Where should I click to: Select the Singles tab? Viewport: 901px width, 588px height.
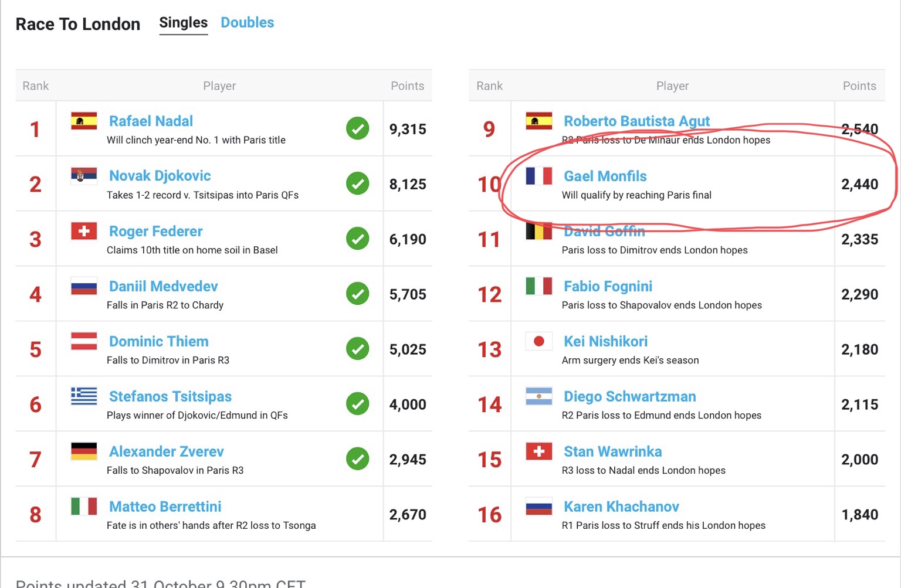(x=183, y=22)
